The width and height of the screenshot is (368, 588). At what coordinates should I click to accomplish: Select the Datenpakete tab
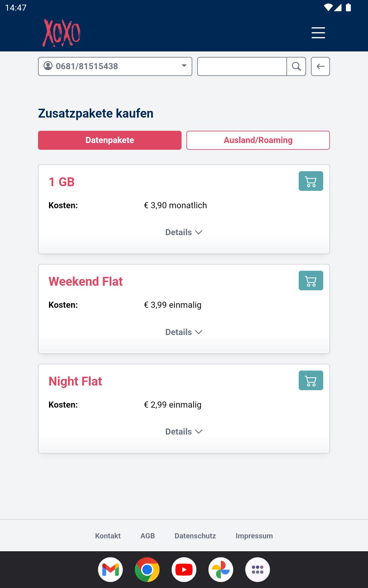coord(110,140)
